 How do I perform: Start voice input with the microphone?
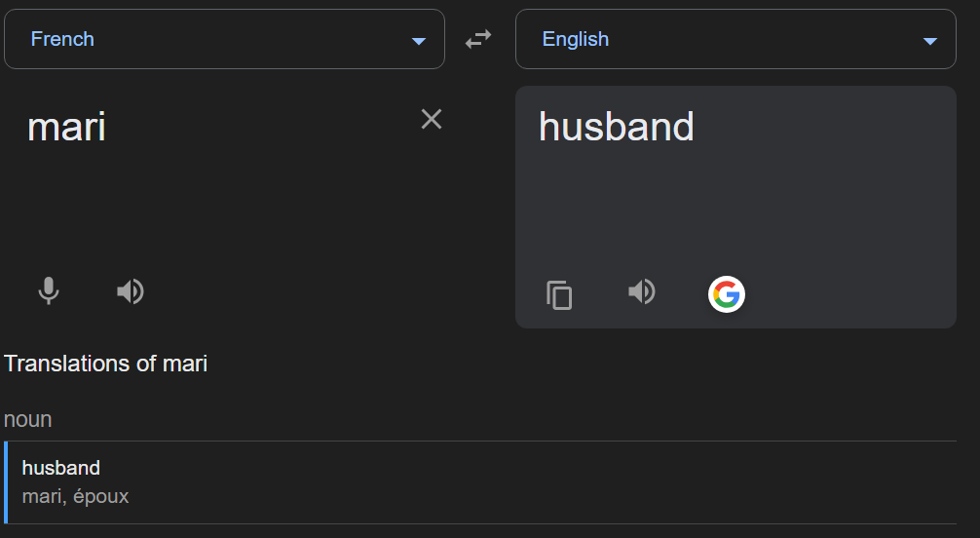(49, 290)
